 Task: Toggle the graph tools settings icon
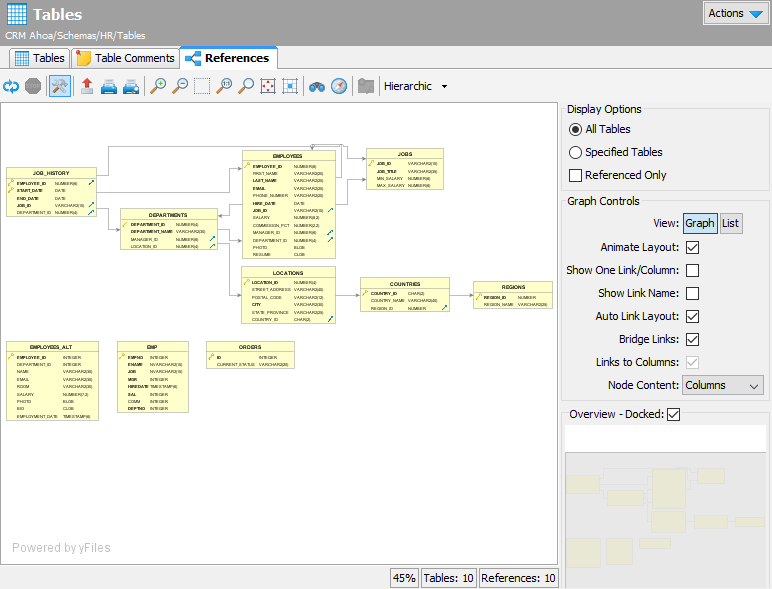(x=60, y=86)
